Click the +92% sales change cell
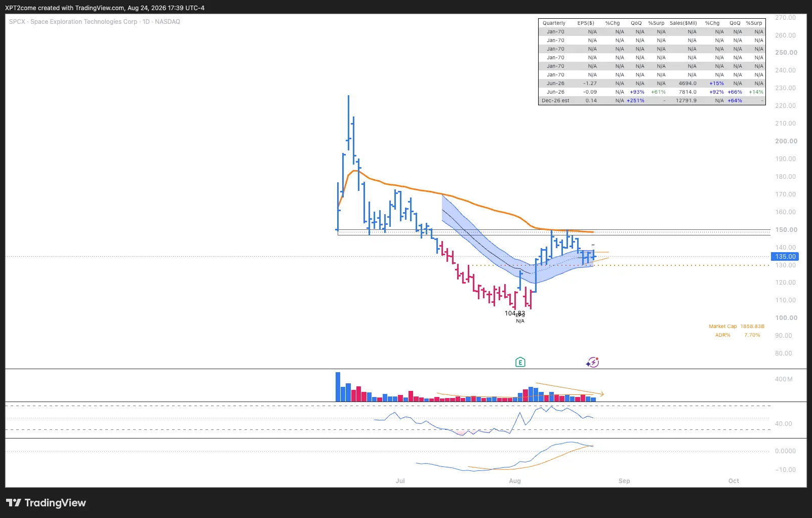 [x=716, y=92]
